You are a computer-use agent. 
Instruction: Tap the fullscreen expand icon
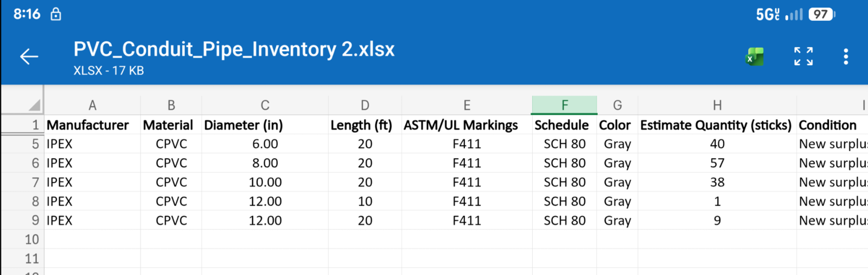[803, 57]
